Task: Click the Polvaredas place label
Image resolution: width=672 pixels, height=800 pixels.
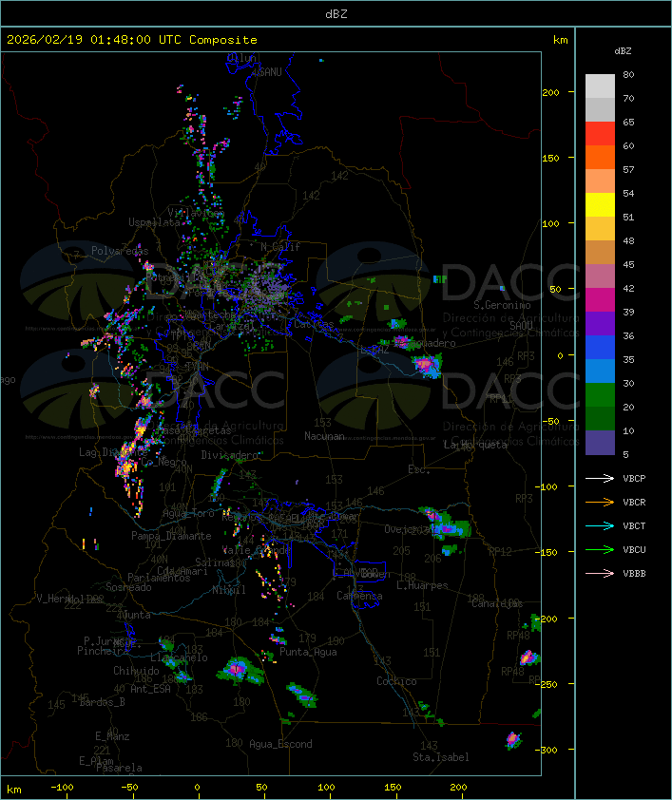Action: [120, 251]
